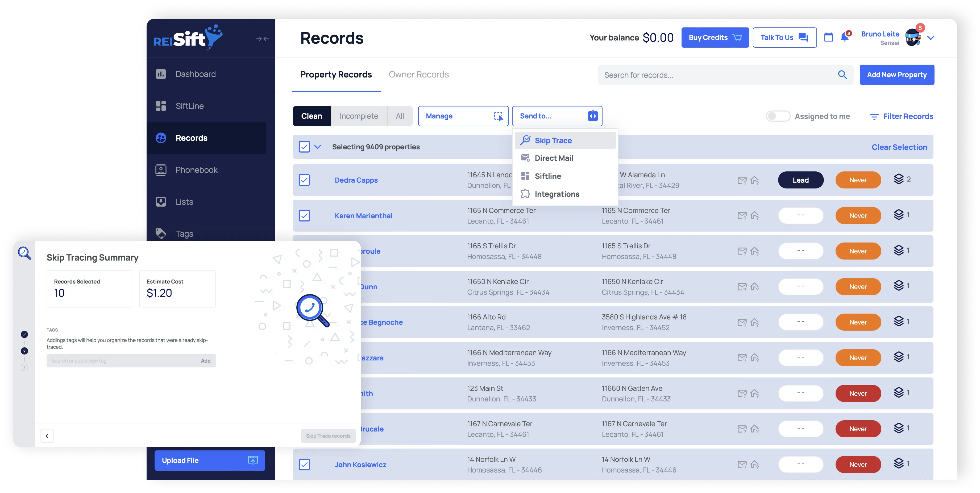Open Phonebook in the sidebar
The height and width of the screenshot is (493, 980).
pos(196,170)
